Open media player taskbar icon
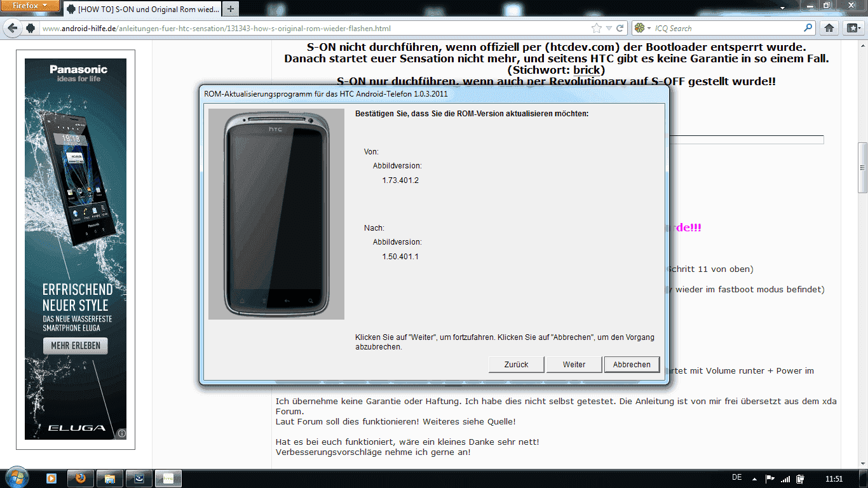The height and width of the screenshot is (488, 868). click(x=51, y=478)
